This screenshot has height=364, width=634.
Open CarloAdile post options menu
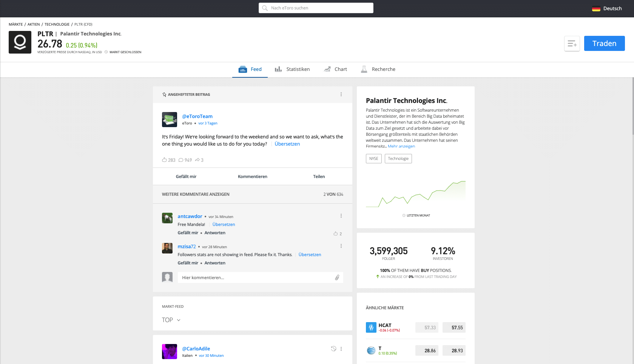(341, 349)
